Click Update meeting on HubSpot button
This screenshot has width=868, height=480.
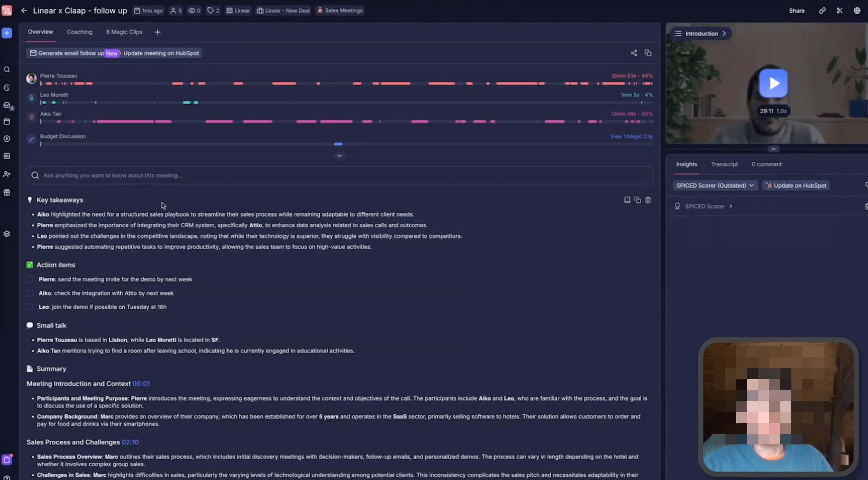(161, 53)
